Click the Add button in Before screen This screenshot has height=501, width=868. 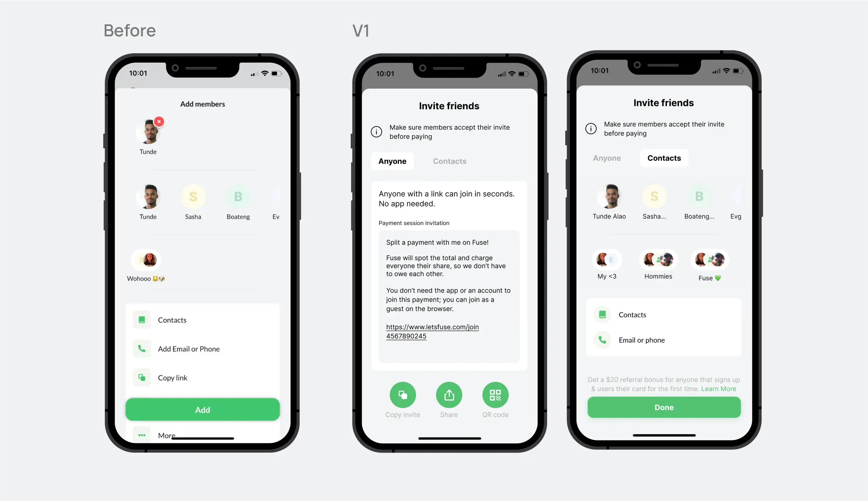203,409
